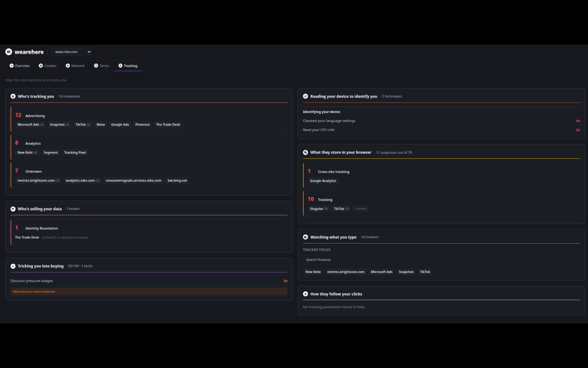Select the TikTok advertising tag
This screenshot has height=368, width=588.
83,125
